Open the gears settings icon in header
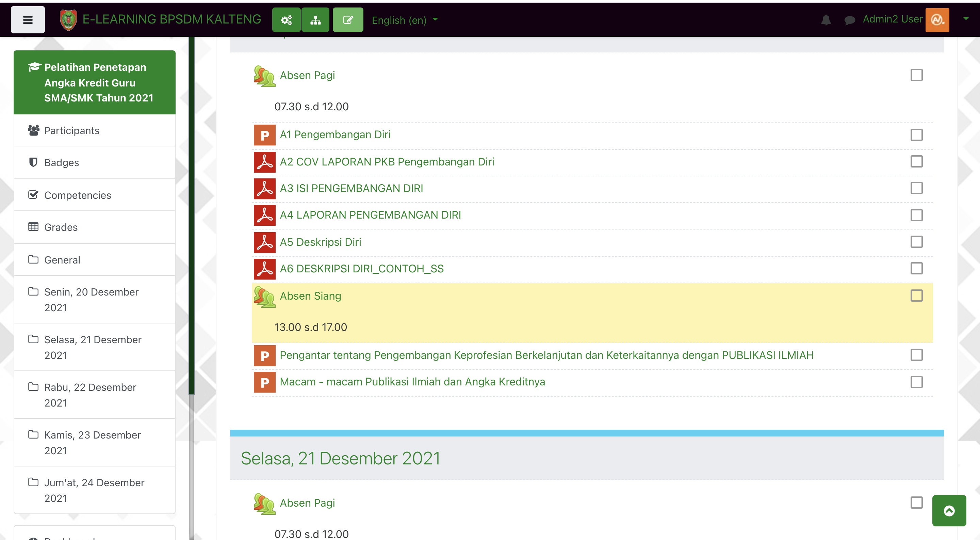 tap(286, 20)
